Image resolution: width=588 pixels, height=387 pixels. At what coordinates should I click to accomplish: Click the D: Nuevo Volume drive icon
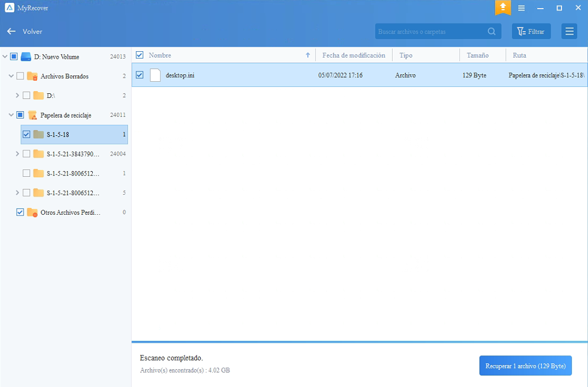[26, 56]
